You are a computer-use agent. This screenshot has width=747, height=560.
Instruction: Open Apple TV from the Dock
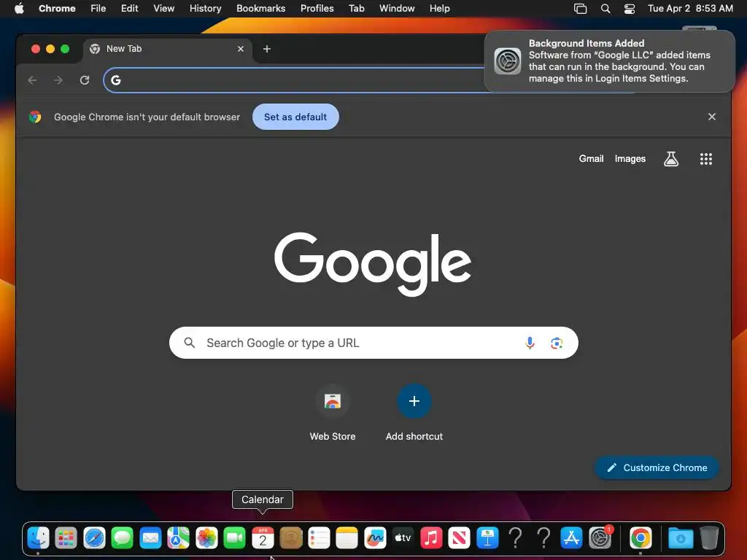(x=403, y=538)
